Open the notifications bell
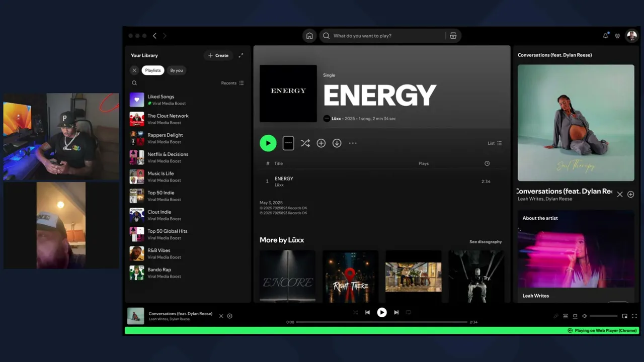Image resolution: width=644 pixels, height=362 pixels. [605, 36]
